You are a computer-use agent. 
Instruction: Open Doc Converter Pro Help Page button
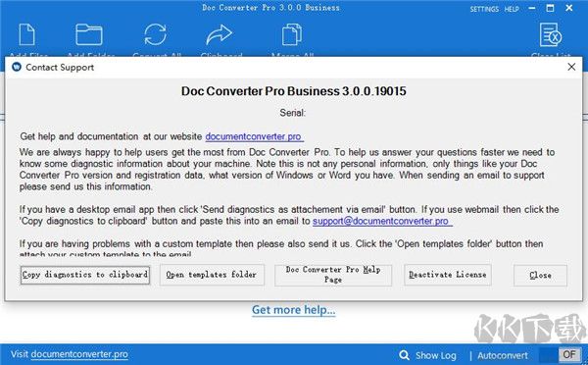click(x=333, y=275)
